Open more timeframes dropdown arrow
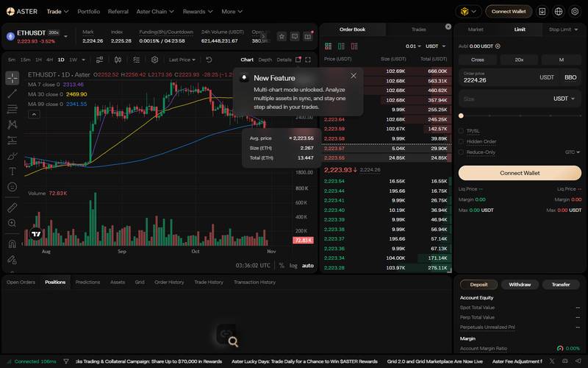588x368 pixels. (83, 60)
